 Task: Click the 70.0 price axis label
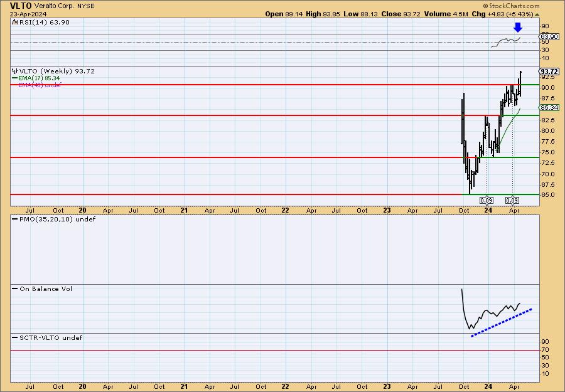548,174
